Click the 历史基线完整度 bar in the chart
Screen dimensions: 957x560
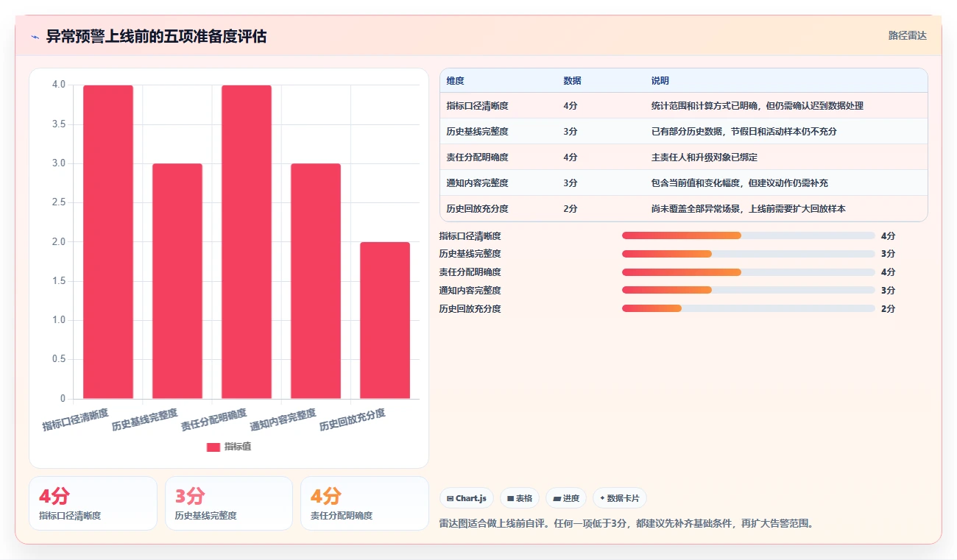(x=177, y=281)
